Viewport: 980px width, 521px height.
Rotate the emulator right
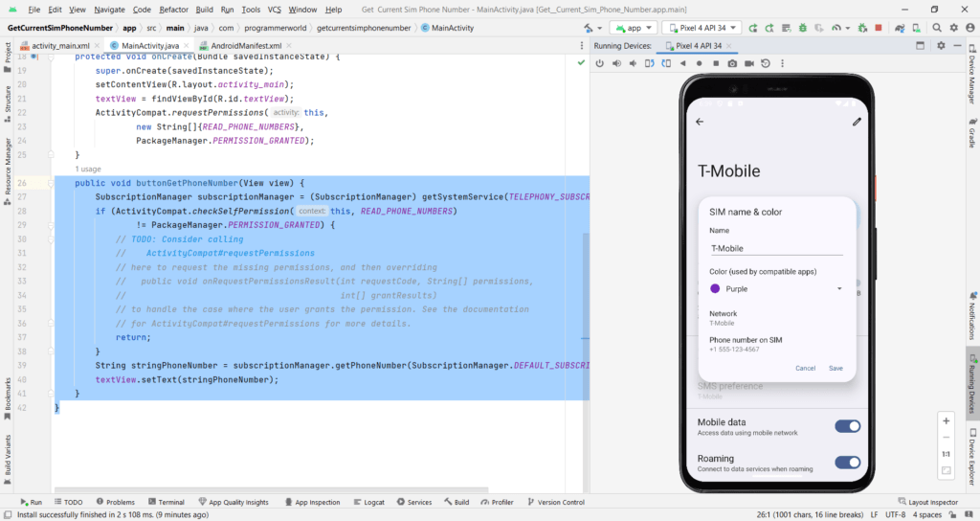[666, 63]
